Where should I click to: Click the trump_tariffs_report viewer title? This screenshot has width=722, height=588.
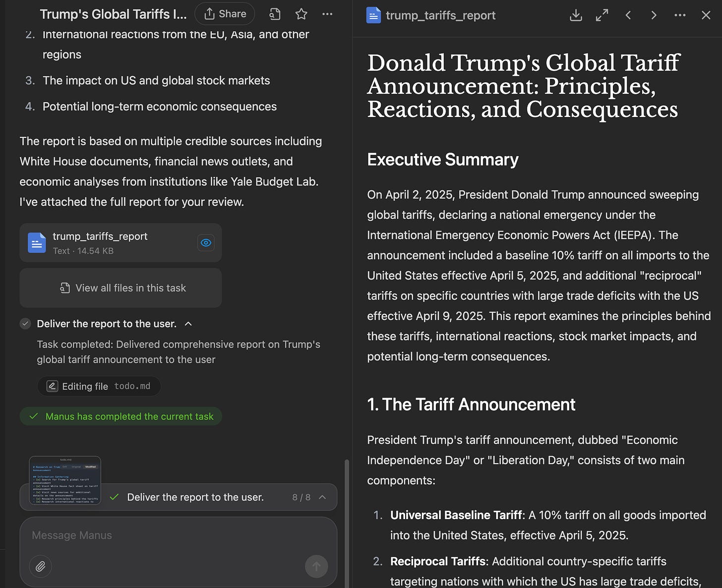pyautogui.click(x=440, y=15)
